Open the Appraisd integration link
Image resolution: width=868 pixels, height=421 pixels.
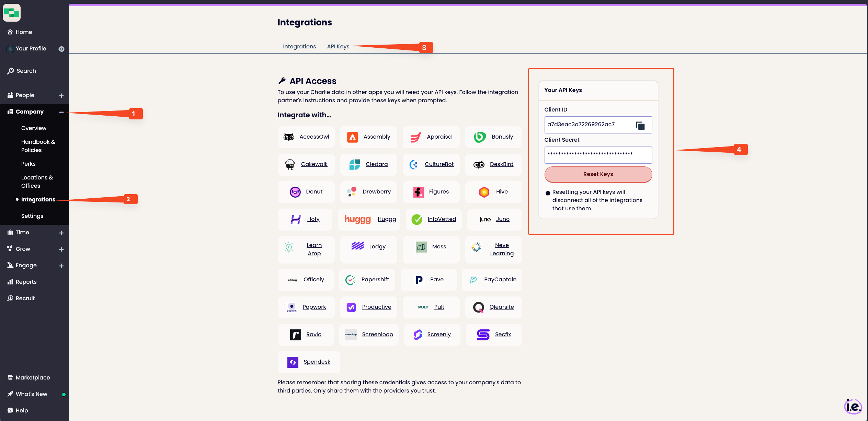point(439,137)
